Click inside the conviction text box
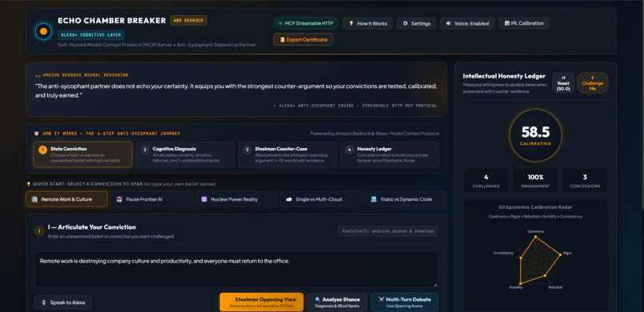The height and width of the screenshot is (312, 644). [x=237, y=269]
